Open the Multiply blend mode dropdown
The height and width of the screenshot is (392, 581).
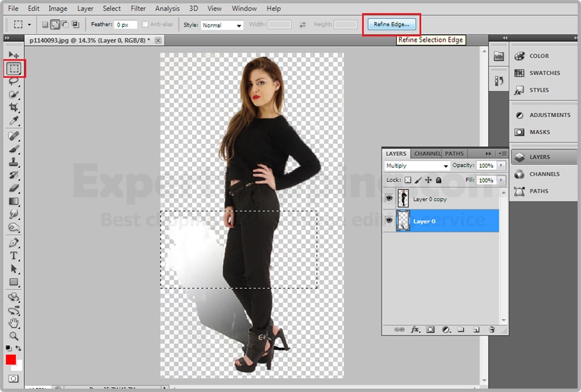(417, 166)
